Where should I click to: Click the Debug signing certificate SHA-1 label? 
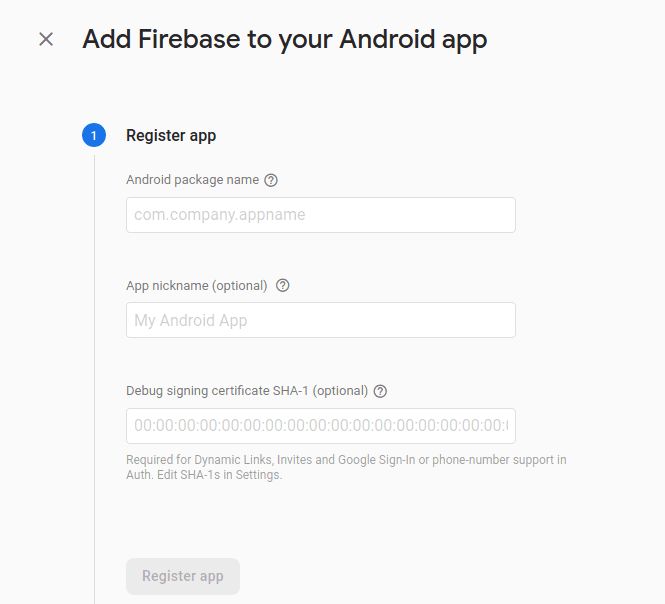click(247, 392)
